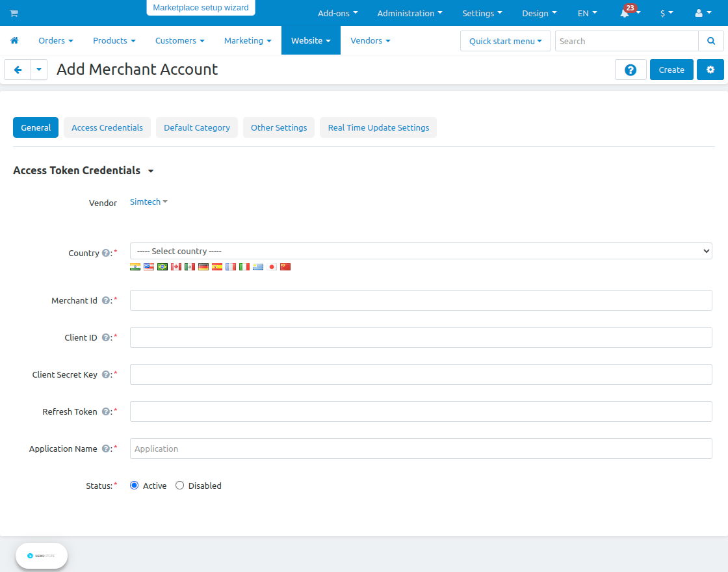The width and height of the screenshot is (728, 572).
Task: Expand the Vendor Simtech dropdown
Action: 148,201
